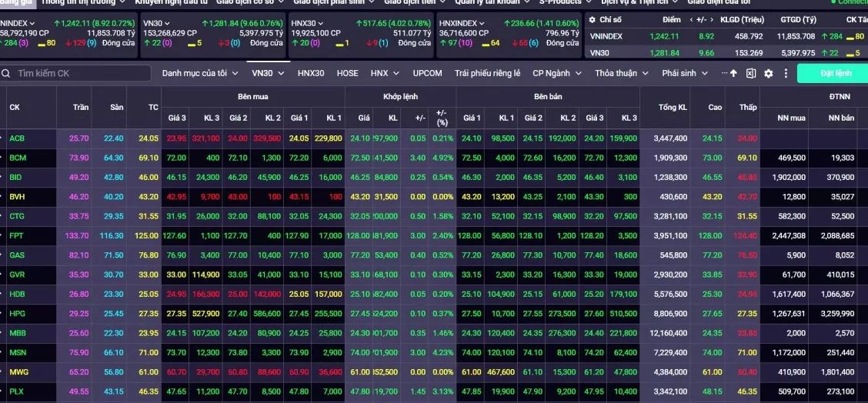Open the three-dot more options menu

click(x=786, y=73)
